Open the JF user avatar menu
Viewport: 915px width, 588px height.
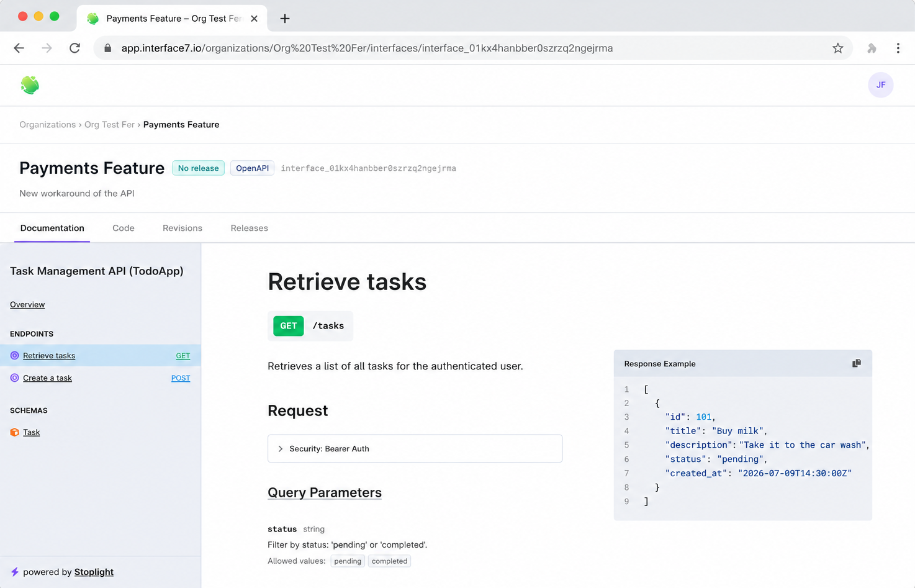pos(880,85)
